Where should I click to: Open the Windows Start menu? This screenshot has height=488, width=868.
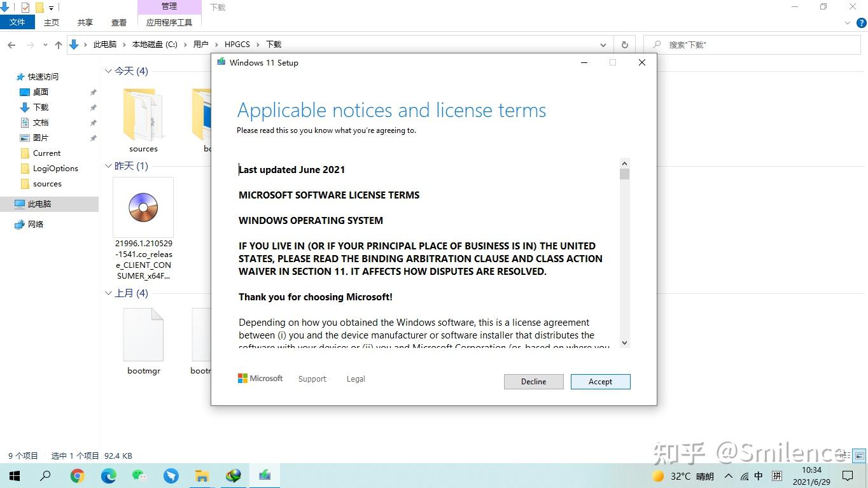point(15,476)
